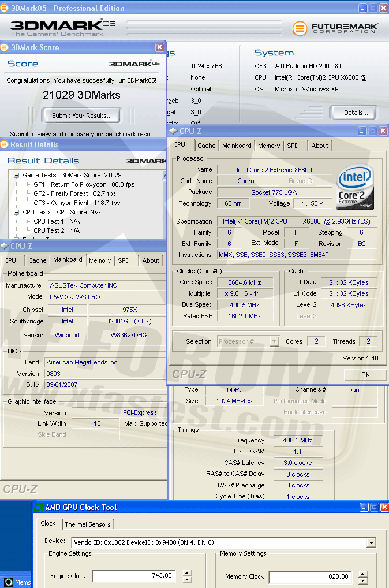Switch to Mainboard tab in front CPU-Z
Viewport: 389px width, 588px height.
coord(237,146)
